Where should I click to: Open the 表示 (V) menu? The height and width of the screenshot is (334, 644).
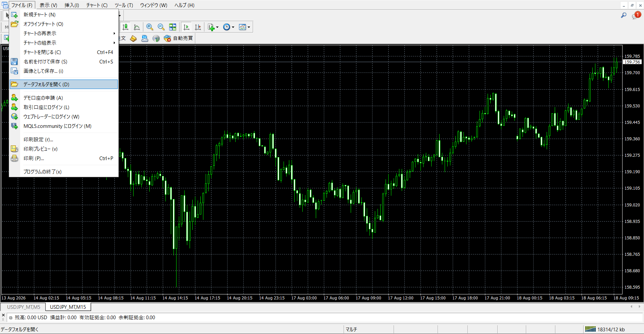click(x=48, y=5)
